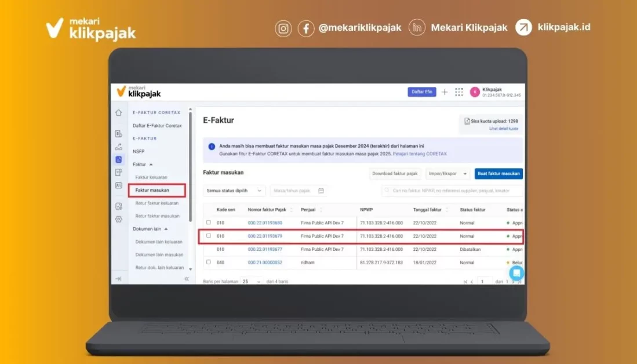Click the expand-rail arrow icon at bottom
637x364 pixels.
click(118, 279)
